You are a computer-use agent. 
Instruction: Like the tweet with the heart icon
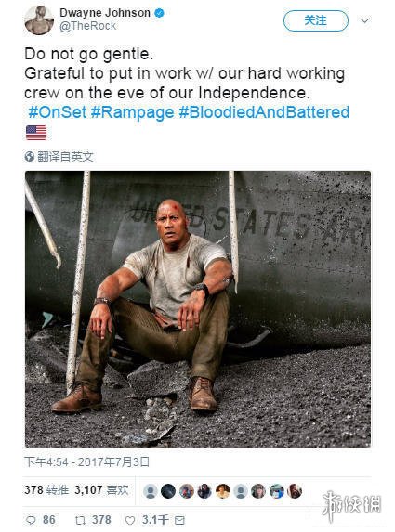[130, 520]
